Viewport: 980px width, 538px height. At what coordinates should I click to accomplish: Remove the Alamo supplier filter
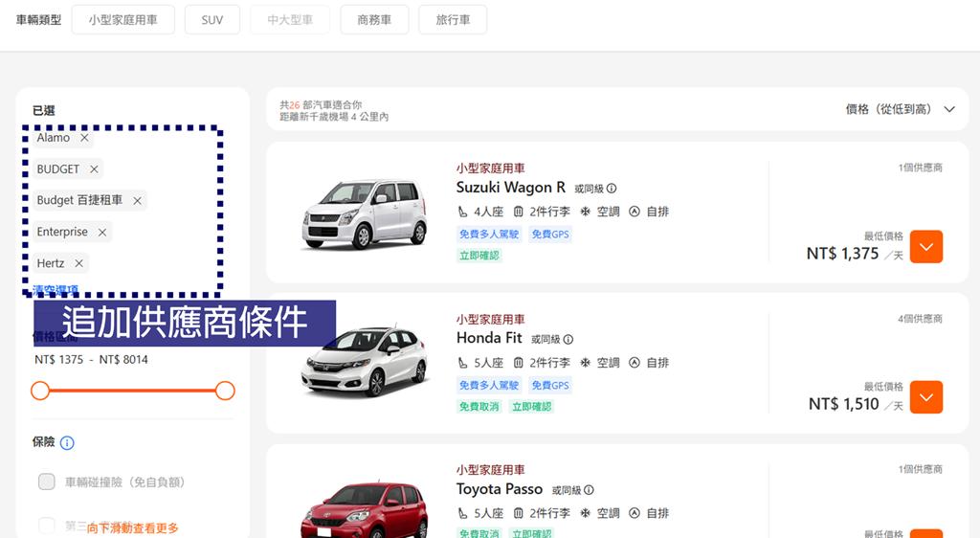pos(84,138)
